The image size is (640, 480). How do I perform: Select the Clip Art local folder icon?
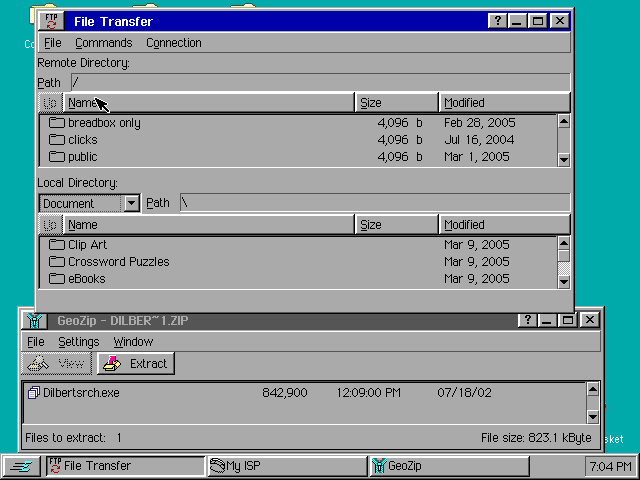(x=57, y=244)
